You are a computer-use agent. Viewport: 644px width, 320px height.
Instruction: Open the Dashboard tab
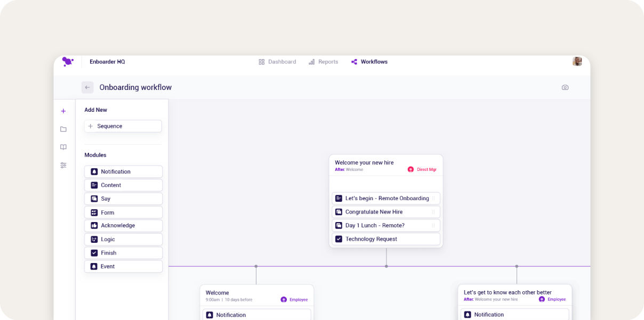click(x=277, y=62)
